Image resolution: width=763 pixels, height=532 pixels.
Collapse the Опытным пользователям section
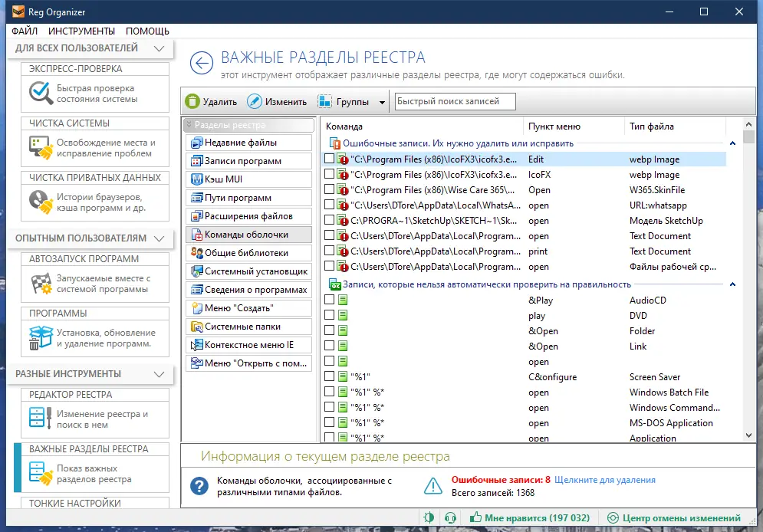click(x=160, y=238)
